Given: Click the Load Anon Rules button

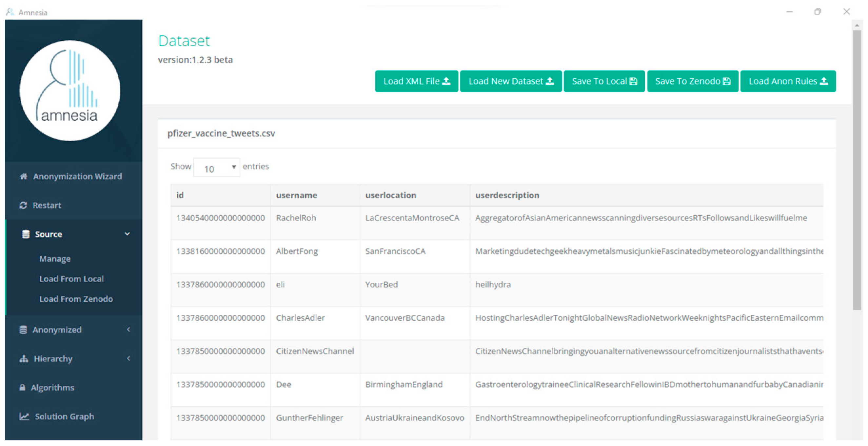Looking at the screenshot, I should [x=788, y=81].
